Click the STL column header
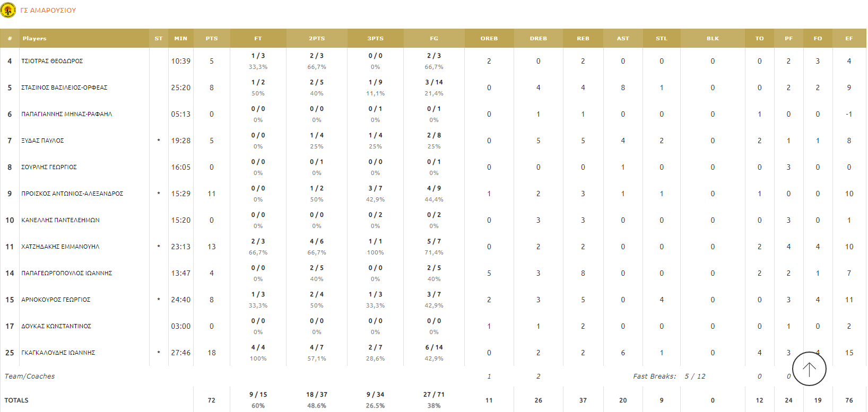The image size is (868, 412). point(661,38)
